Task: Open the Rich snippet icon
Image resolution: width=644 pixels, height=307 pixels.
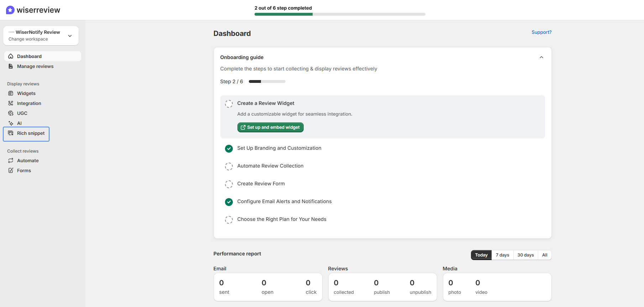Action: pyautogui.click(x=11, y=133)
